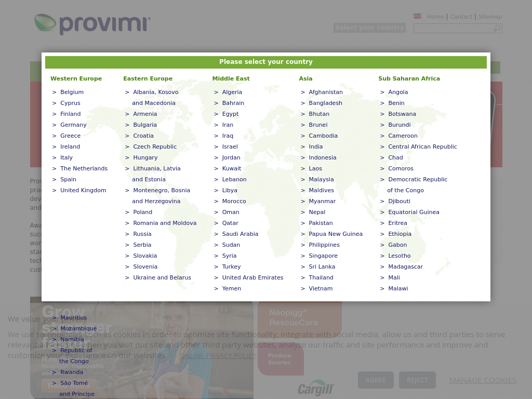Select Ukraine and Belarus country link

point(162,277)
